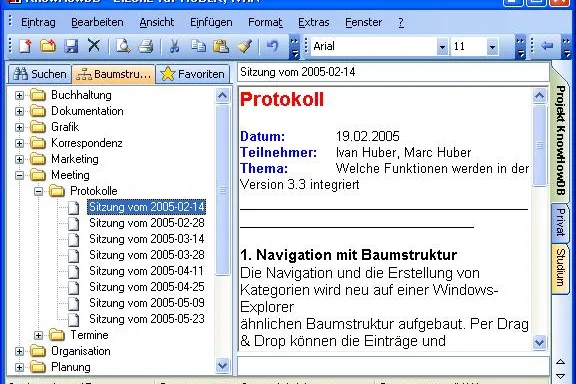The width and height of the screenshot is (576, 384).
Task: Select entry Sitzung vom 2005-04-11
Action: [x=146, y=271]
